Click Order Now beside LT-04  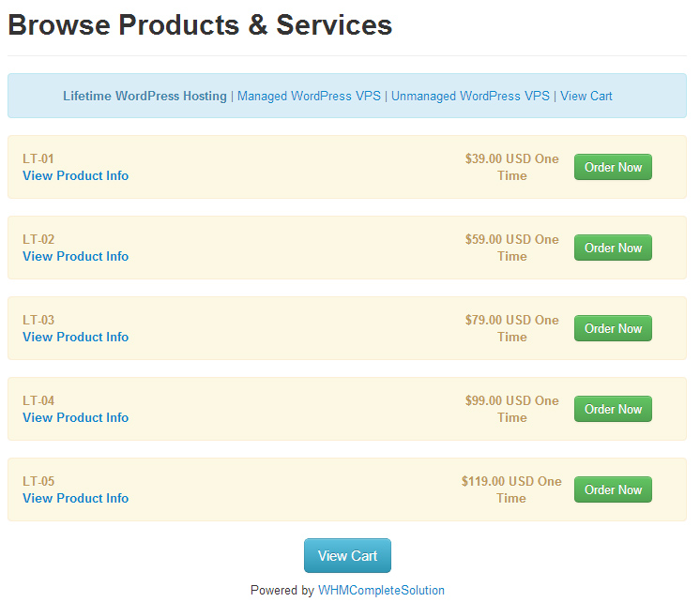[x=613, y=409]
